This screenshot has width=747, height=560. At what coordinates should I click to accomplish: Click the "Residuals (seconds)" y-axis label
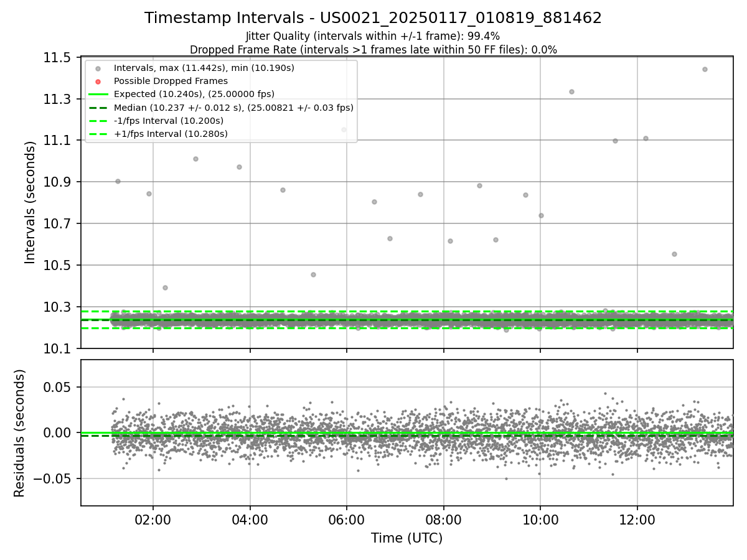coord(19,433)
